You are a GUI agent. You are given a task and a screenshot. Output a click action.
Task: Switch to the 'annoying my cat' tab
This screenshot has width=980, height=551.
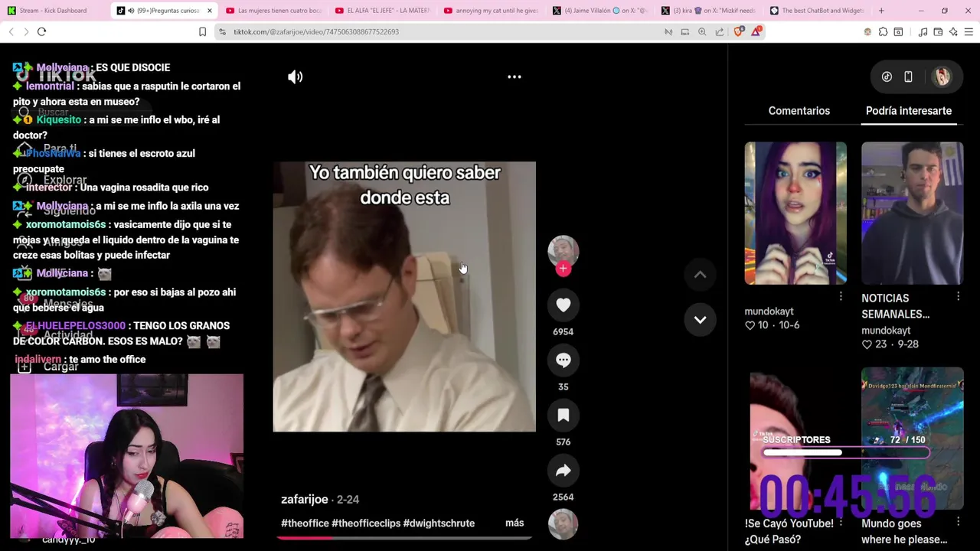click(492, 11)
